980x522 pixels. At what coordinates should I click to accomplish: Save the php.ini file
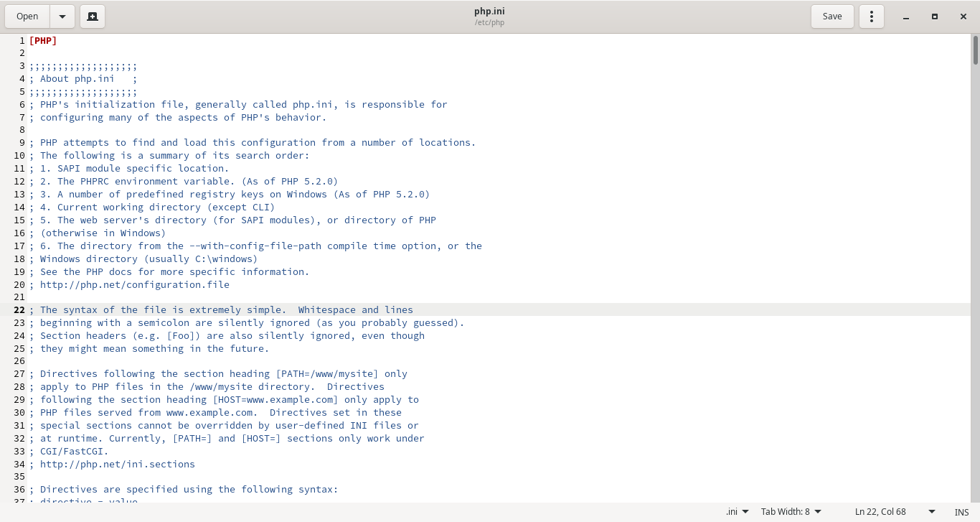pyautogui.click(x=831, y=16)
